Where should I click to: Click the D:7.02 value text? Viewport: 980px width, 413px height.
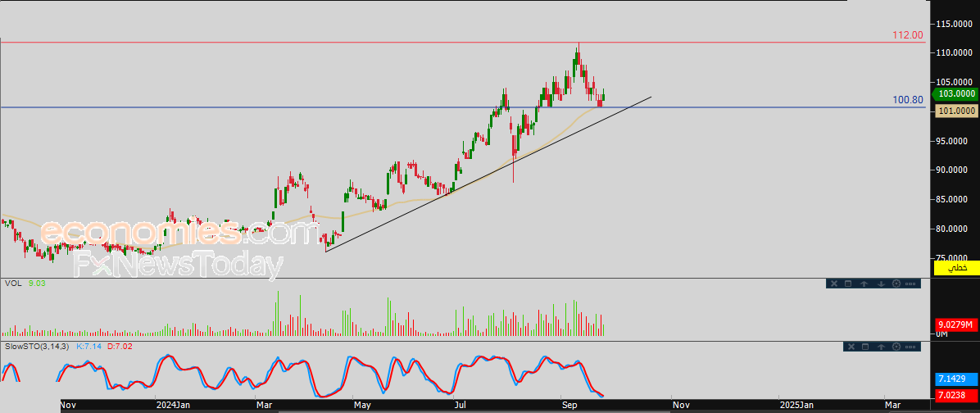click(120, 346)
